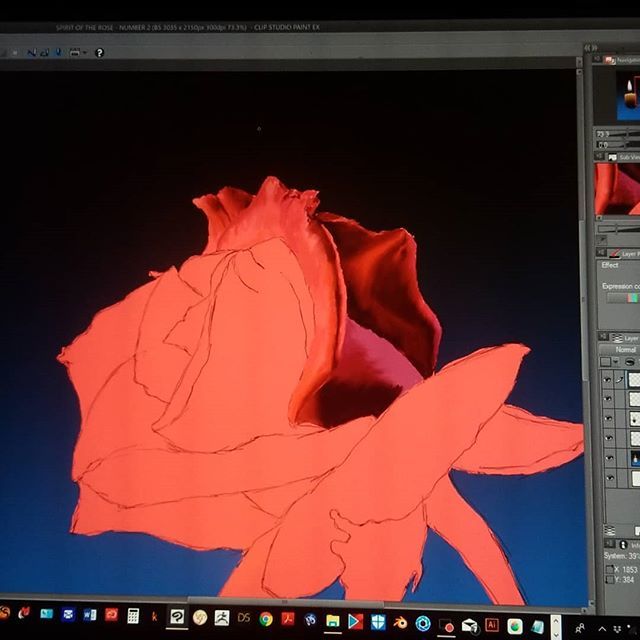
Task: Open File Explorer folder icon on taskbar
Action: pyautogui.click(x=333, y=621)
